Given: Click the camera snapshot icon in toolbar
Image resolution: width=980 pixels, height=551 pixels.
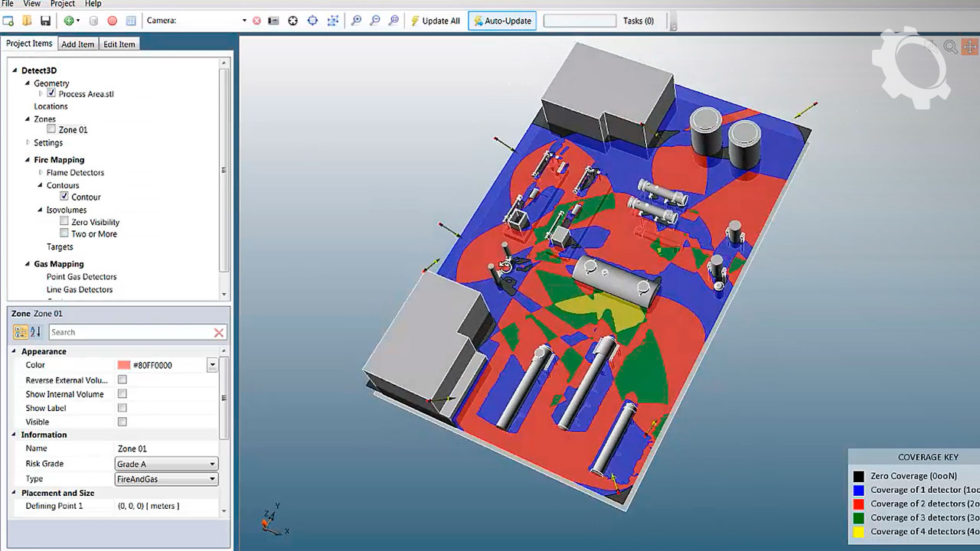Looking at the screenshot, I should click(273, 21).
